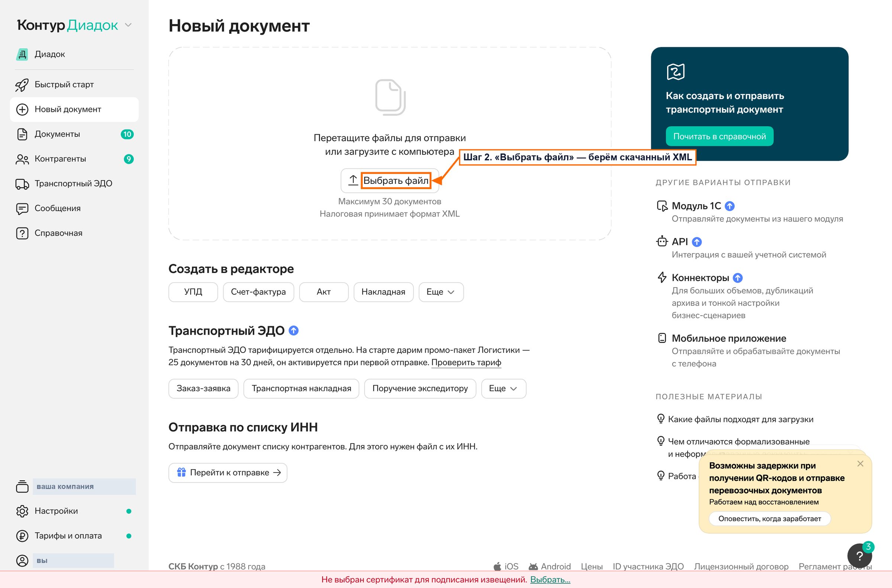Open the Android app link in footer
This screenshot has height=588, width=892.
point(550,566)
